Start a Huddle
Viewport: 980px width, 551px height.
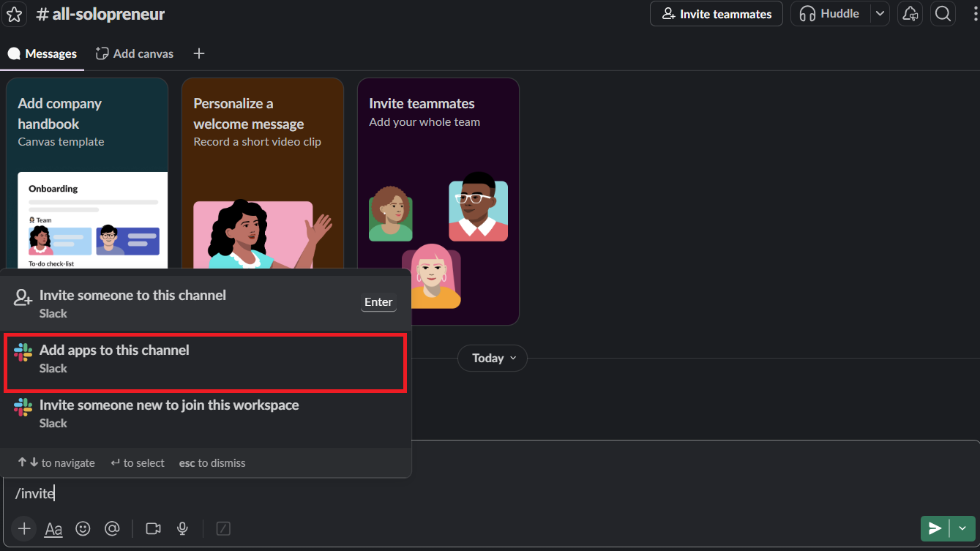830,14
